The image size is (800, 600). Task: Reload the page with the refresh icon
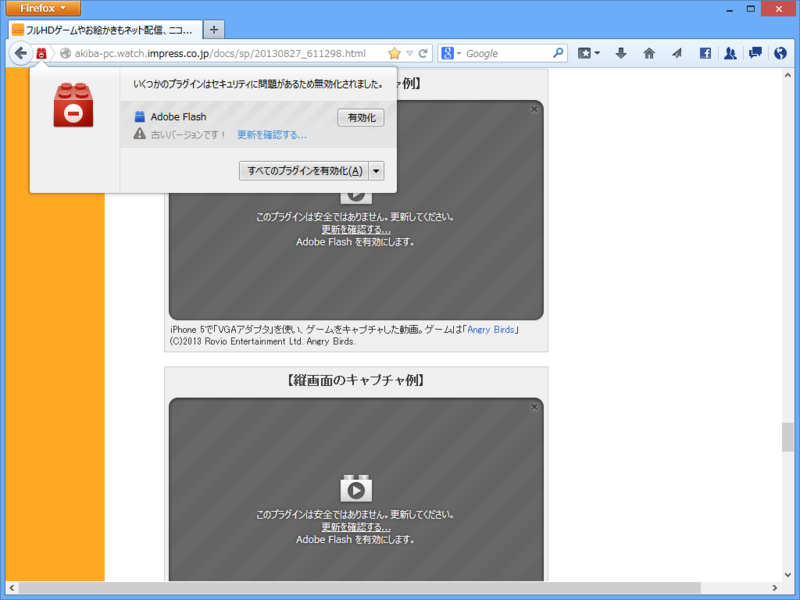[423, 54]
